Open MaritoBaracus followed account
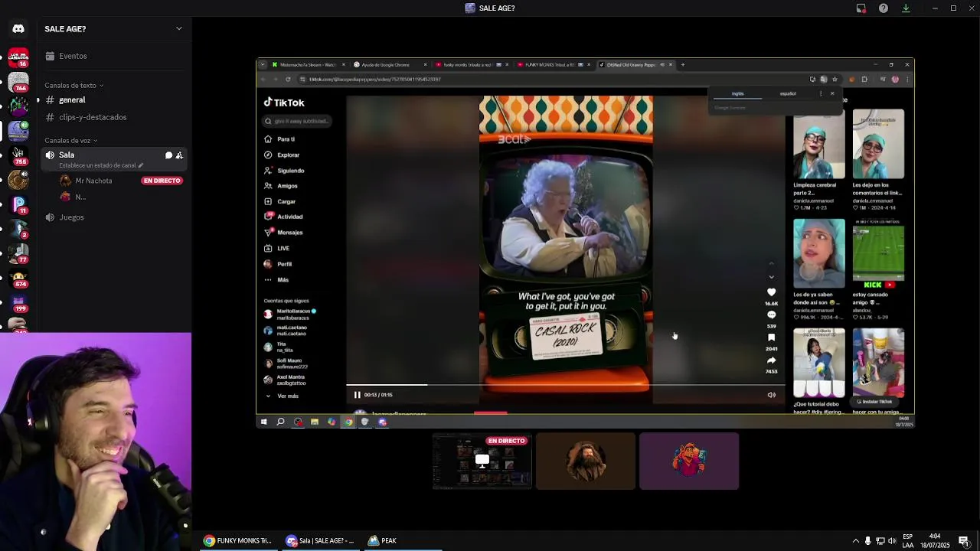The height and width of the screenshot is (551, 980). (289, 315)
